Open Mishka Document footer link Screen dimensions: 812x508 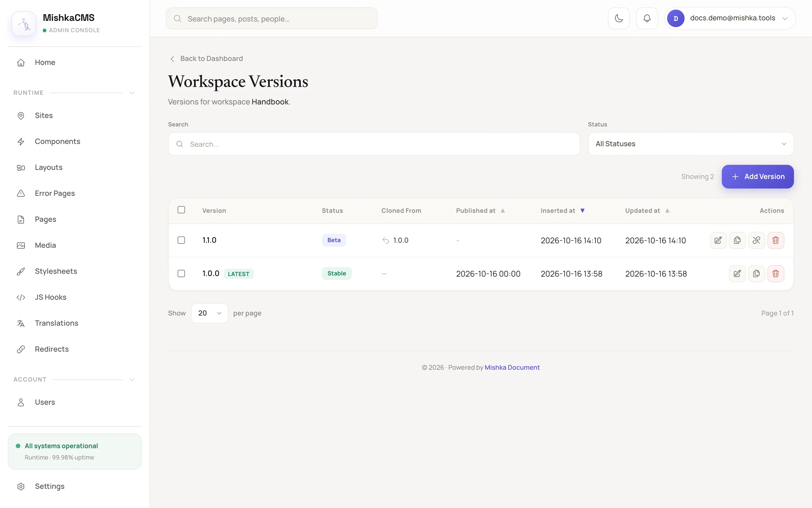pyautogui.click(x=512, y=367)
